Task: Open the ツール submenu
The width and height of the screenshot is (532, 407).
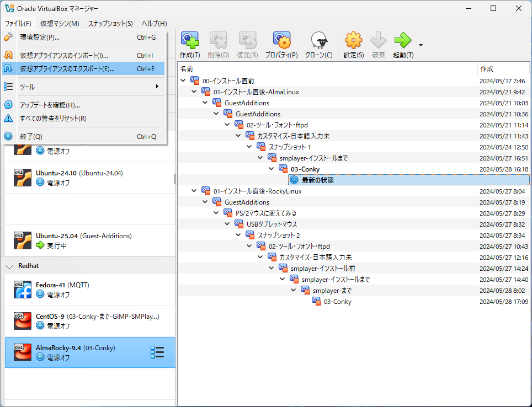Action: pyautogui.click(x=83, y=87)
